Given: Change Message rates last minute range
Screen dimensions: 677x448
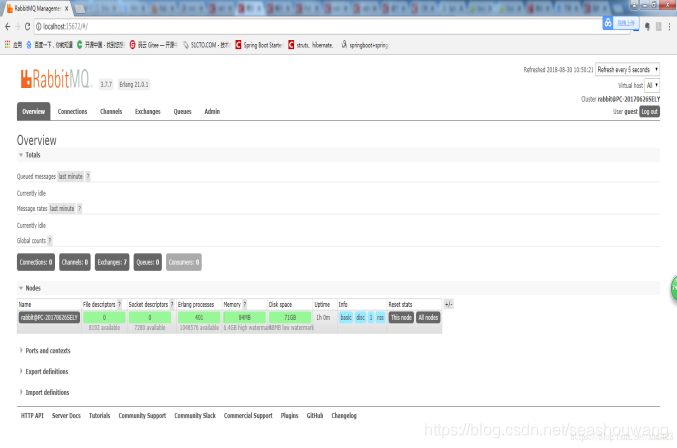Looking at the screenshot, I should click(62, 208).
